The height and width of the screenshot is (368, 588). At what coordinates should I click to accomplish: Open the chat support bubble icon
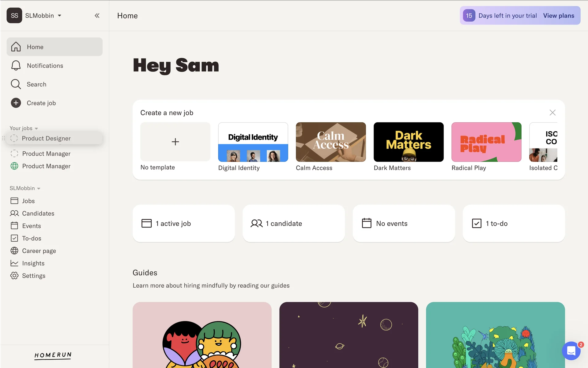click(x=571, y=351)
